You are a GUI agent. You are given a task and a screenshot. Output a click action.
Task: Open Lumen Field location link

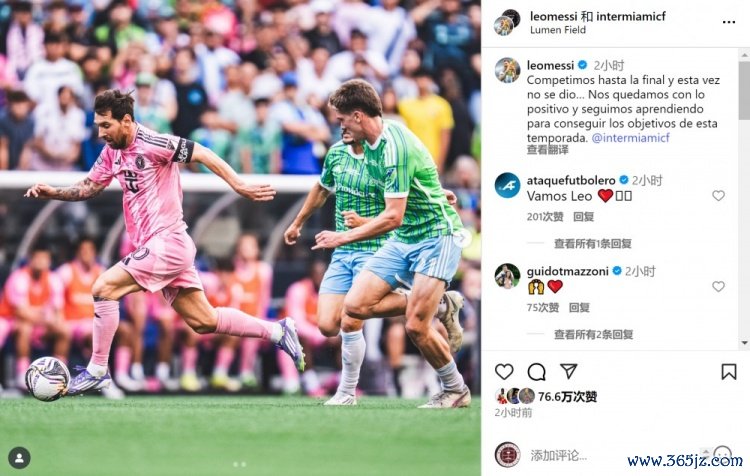pyautogui.click(x=558, y=30)
